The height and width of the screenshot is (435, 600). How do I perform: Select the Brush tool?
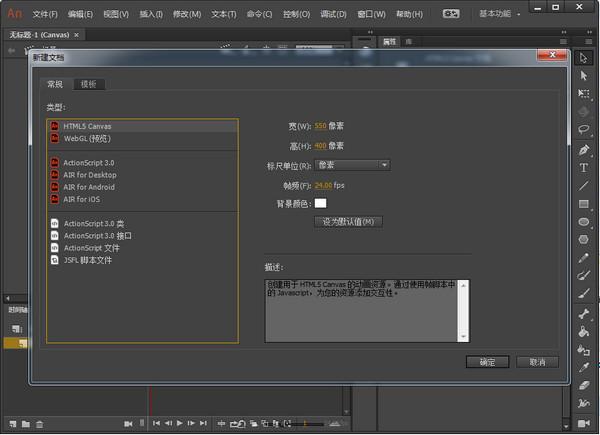[583, 293]
